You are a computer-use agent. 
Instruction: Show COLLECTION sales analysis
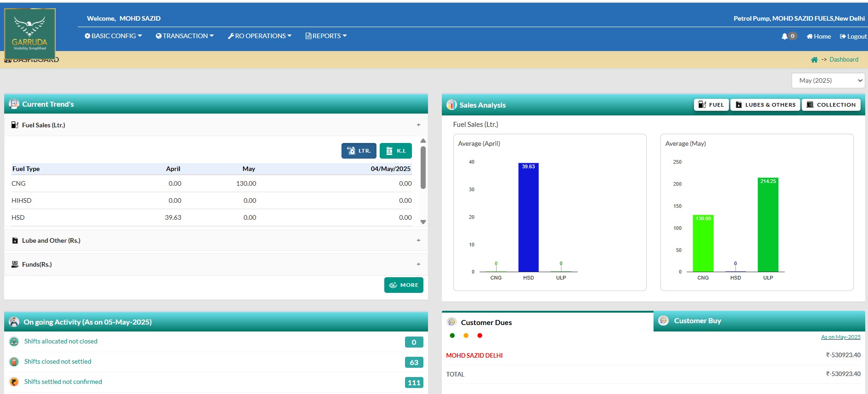click(x=831, y=105)
